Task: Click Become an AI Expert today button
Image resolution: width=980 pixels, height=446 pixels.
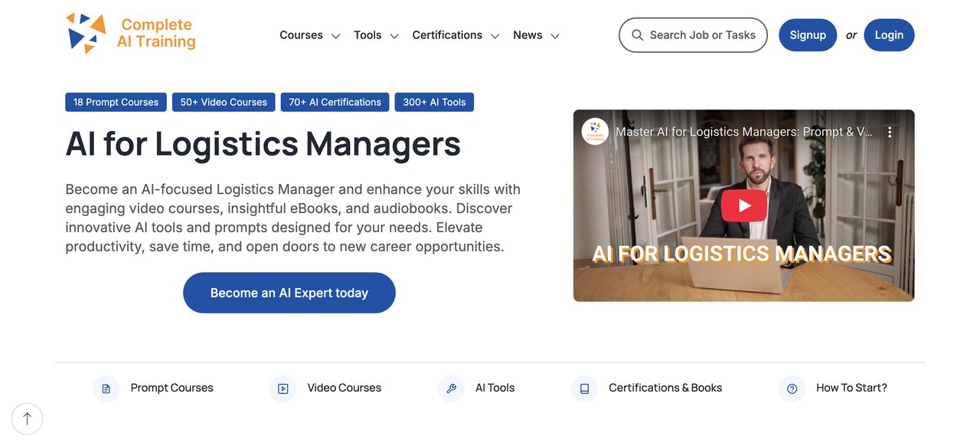Action: point(289,293)
